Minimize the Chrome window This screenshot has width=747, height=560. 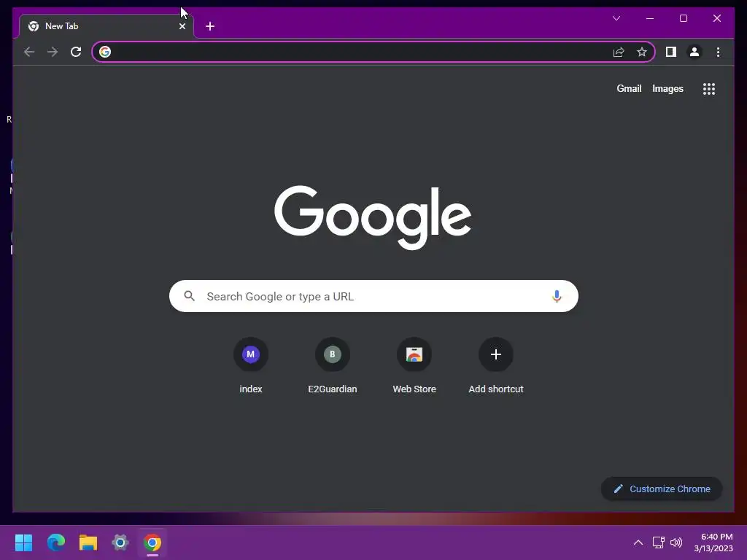650,18
